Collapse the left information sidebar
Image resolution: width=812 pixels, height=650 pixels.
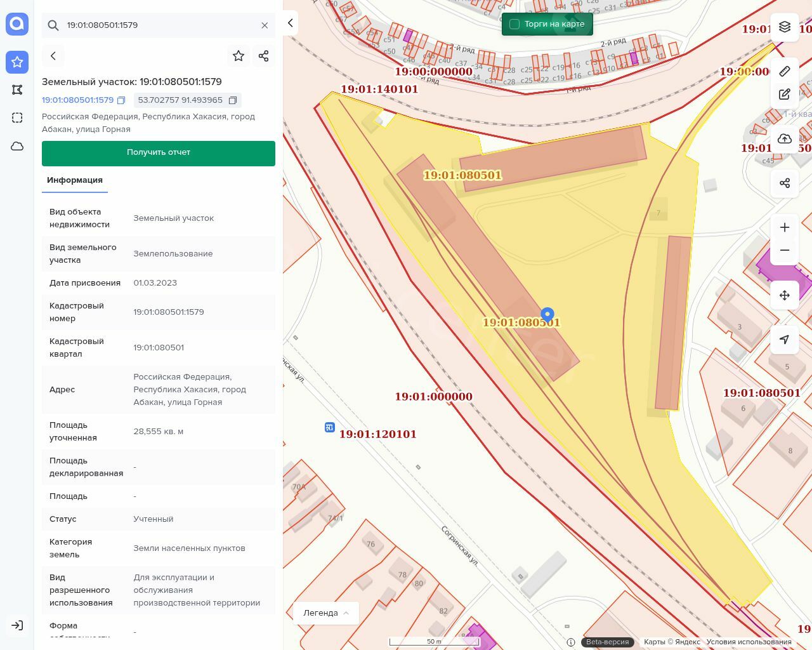click(290, 23)
